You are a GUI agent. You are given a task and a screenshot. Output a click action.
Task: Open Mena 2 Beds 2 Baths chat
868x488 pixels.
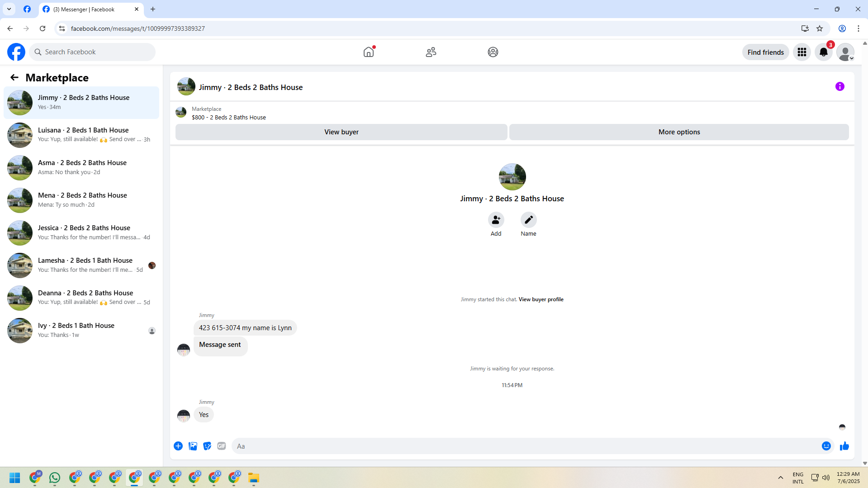[x=81, y=200]
